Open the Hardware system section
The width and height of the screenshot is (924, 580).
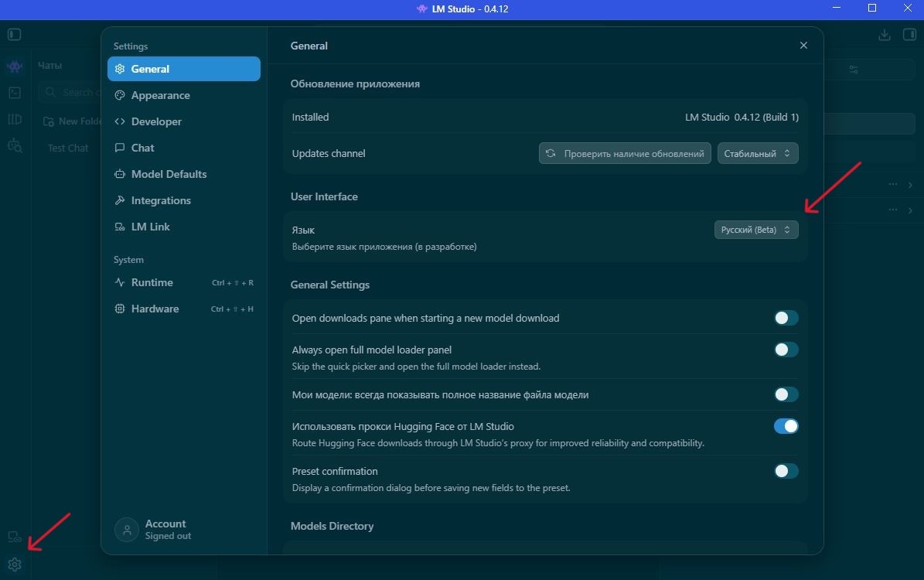pos(184,309)
